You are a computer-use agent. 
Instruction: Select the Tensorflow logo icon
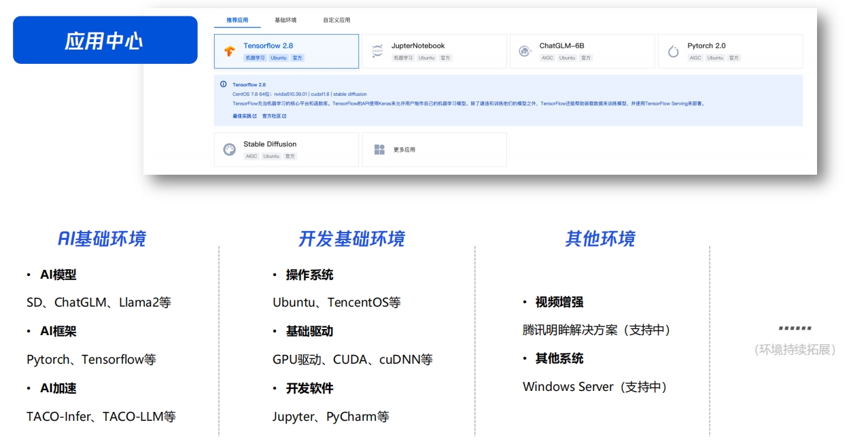[229, 52]
